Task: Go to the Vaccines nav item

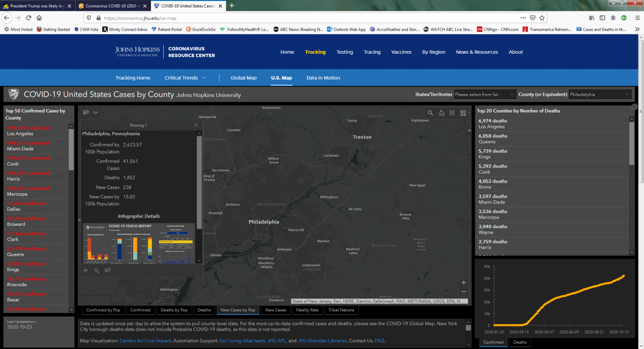Action: [401, 52]
